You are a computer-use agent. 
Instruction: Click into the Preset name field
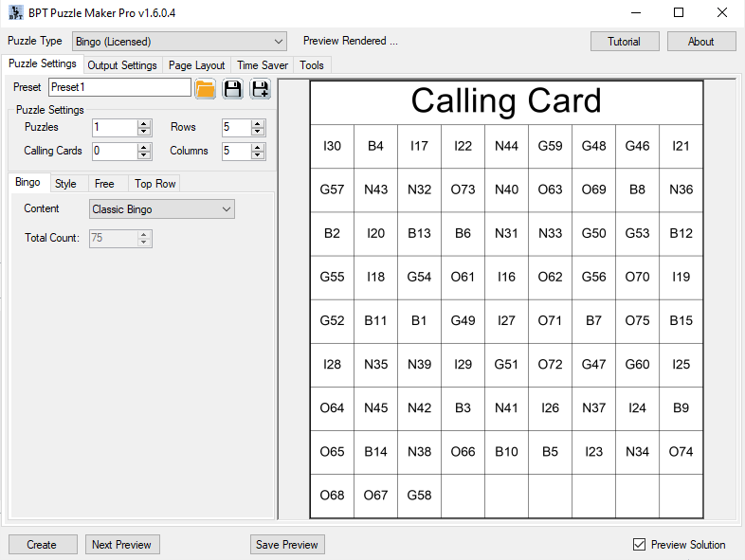tap(119, 87)
